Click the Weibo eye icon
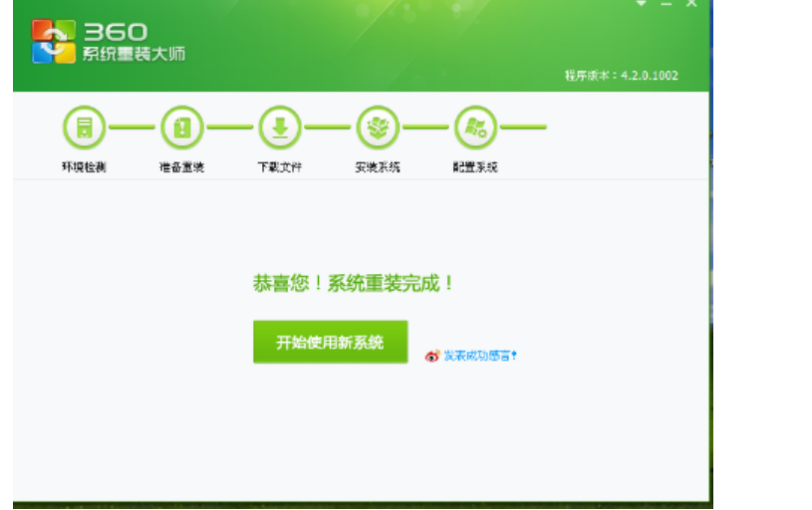This screenshot has width=812, height=510. [431, 356]
